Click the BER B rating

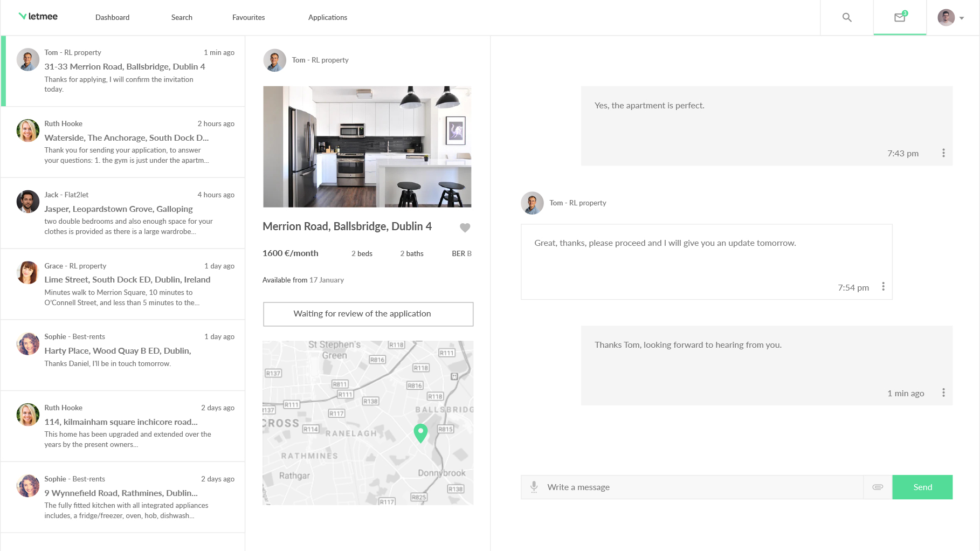pos(461,253)
